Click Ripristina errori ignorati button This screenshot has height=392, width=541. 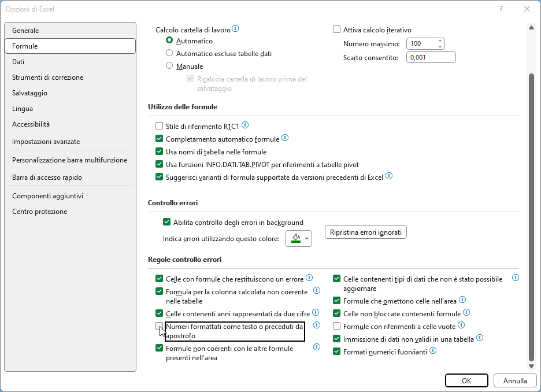click(366, 232)
